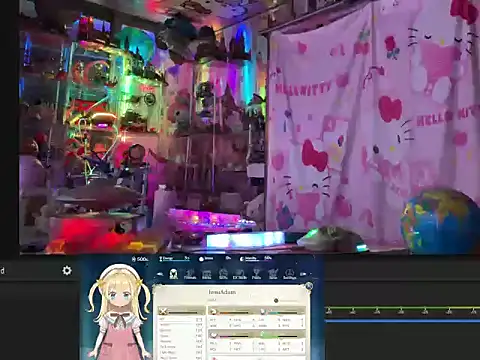This screenshot has width=480, height=360.
Task: Select the SCs tab in game menu
Action: coord(223,274)
